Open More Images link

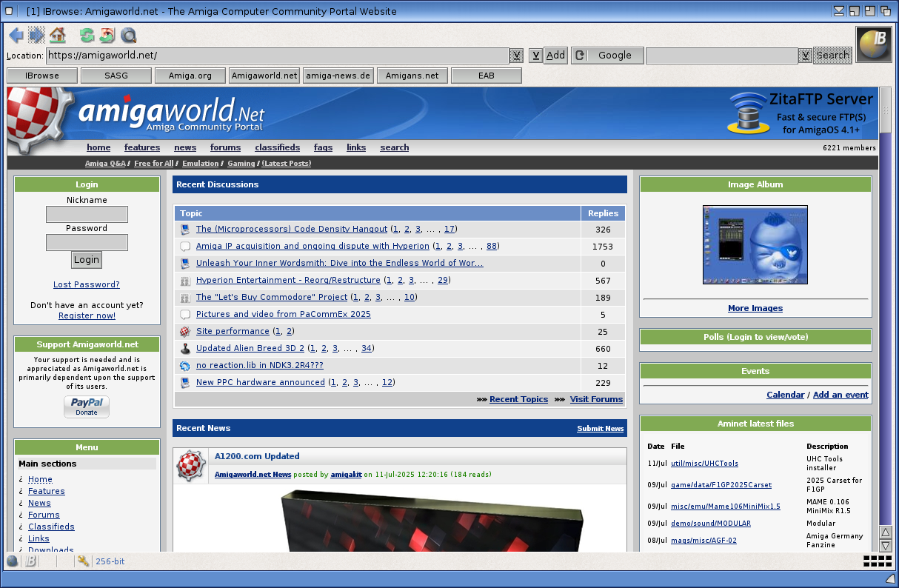[x=755, y=308]
